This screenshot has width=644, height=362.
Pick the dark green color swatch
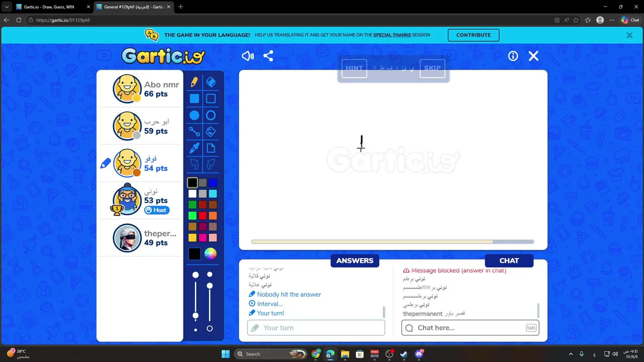pos(192,205)
